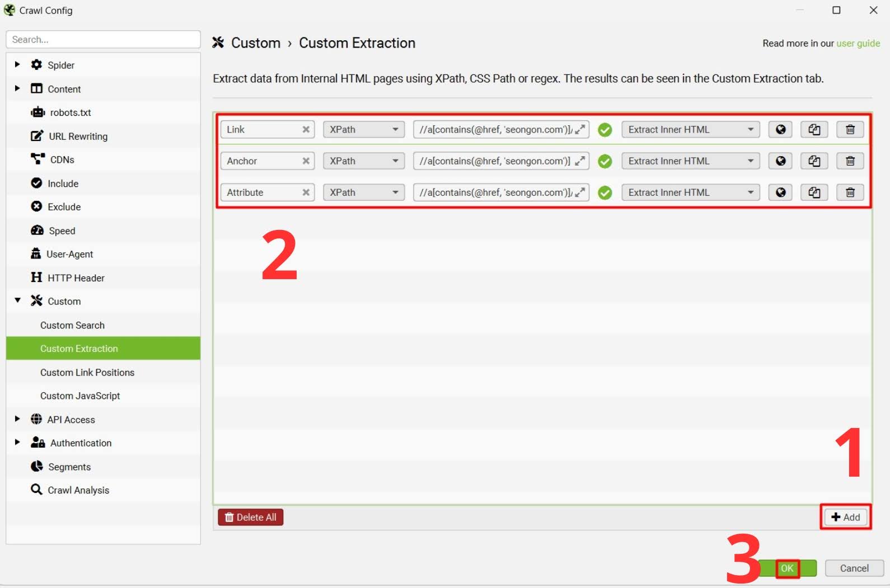This screenshot has width=890, height=588.
Task: Click the Segments pie chart icon
Action: click(37, 467)
